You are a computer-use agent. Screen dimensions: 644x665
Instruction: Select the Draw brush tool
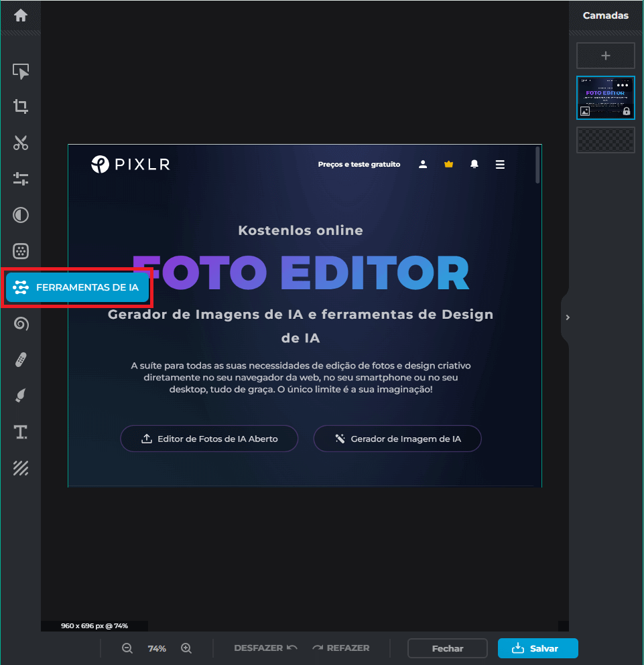point(20,396)
